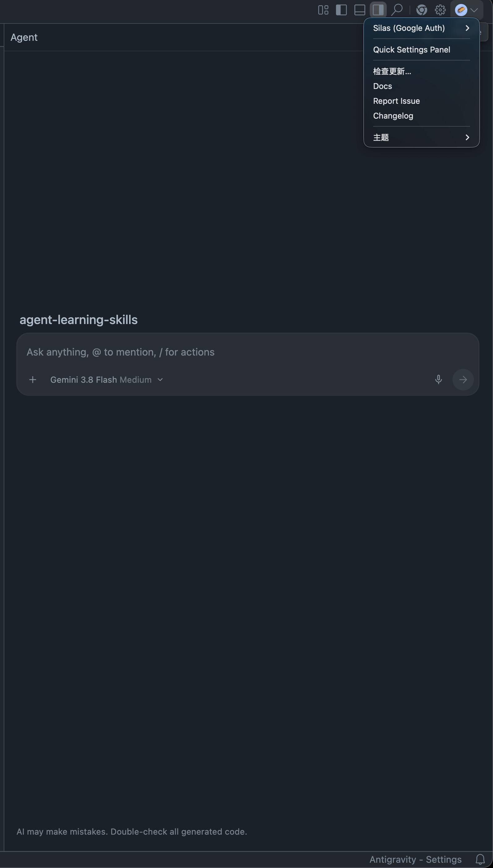Activate the microphone voice input
The image size is (493, 868).
[438, 380]
